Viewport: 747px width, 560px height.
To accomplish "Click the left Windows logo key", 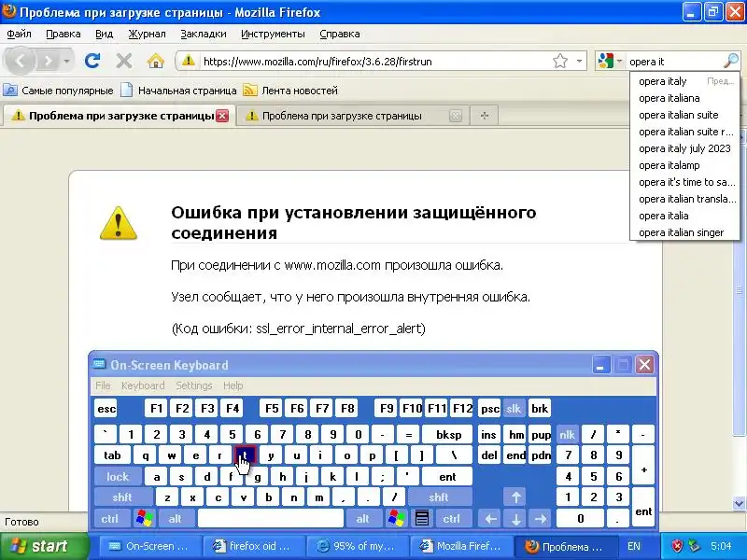I will (x=145, y=519).
